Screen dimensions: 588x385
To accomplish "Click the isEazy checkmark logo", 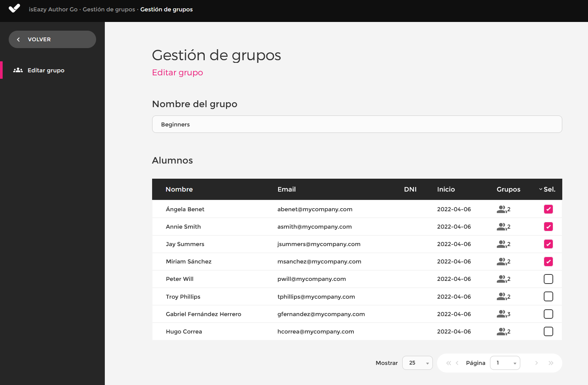I will (x=14, y=8).
